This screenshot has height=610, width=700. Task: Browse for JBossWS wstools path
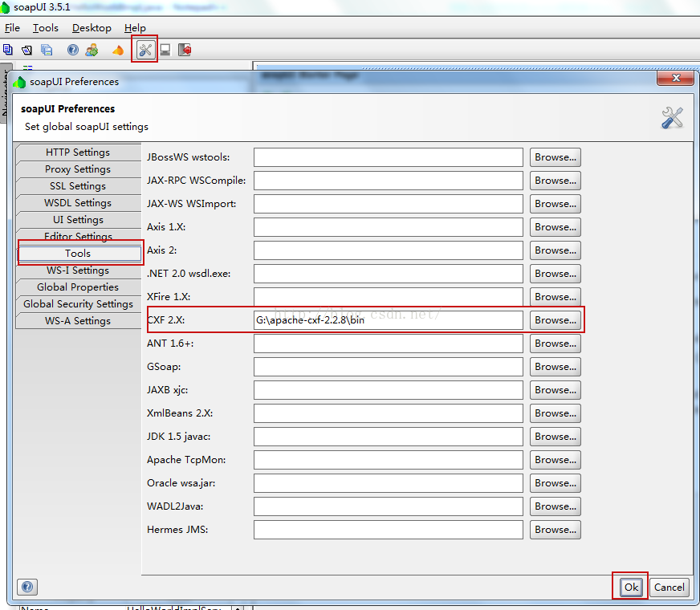[x=556, y=157]
